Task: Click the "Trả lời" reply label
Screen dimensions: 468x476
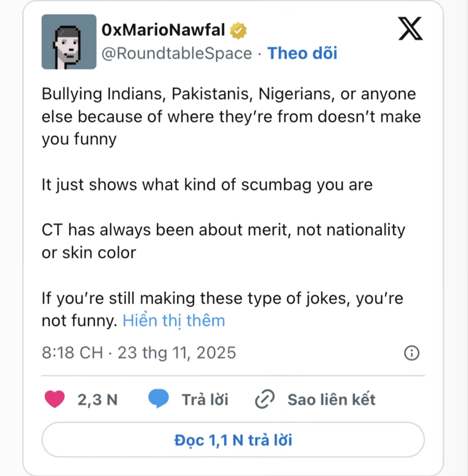Action: click(205, 400)
